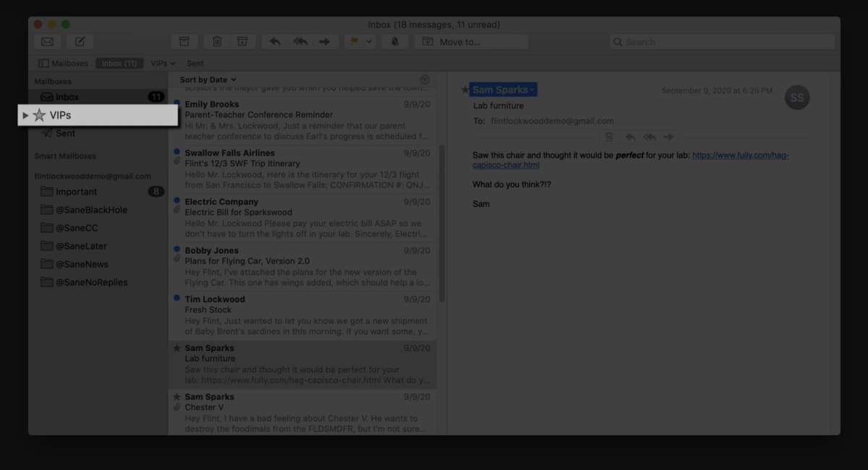Image resolution: width=868 pixels, height=470 pixels.
Task: Archive the selected message
Action: click(x=184, y=42)
